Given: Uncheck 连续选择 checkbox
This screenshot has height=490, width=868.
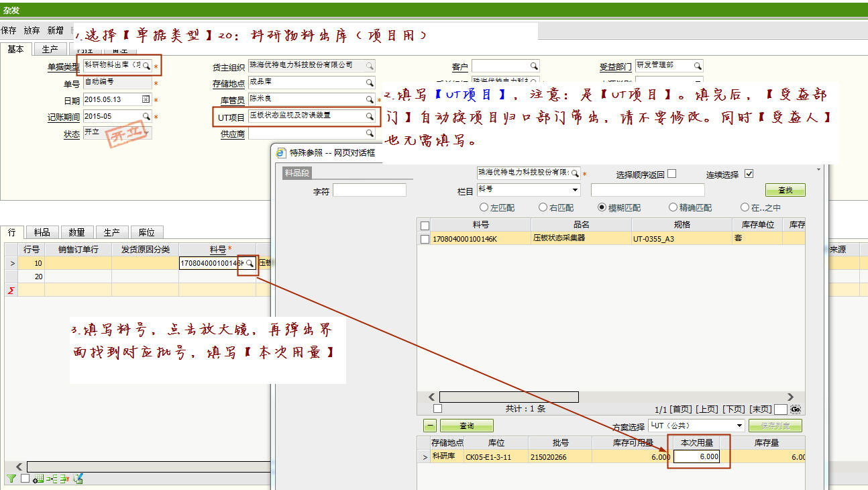Looking at the screenshot, I should (x=749, y=174).
